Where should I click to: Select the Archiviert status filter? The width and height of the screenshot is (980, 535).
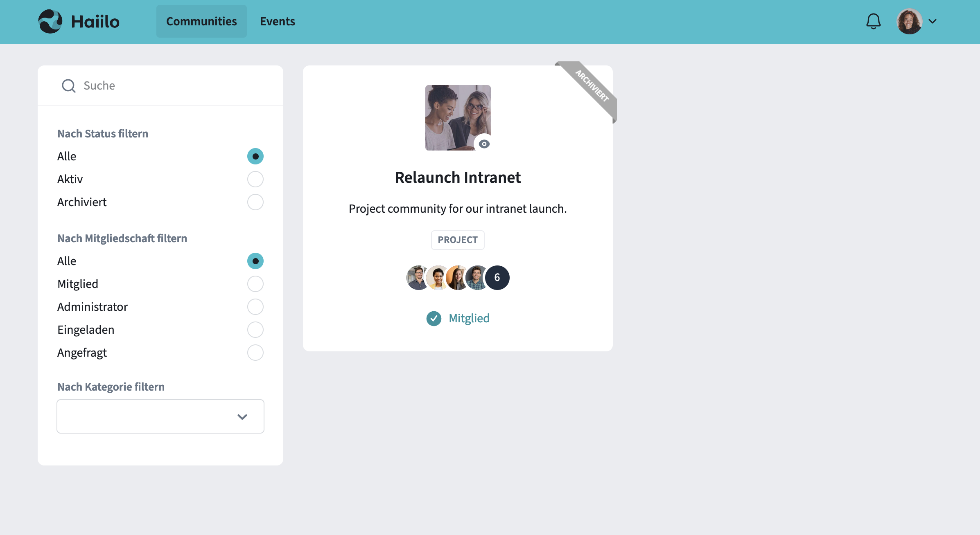pyautogui.click(x=255, y=202)
